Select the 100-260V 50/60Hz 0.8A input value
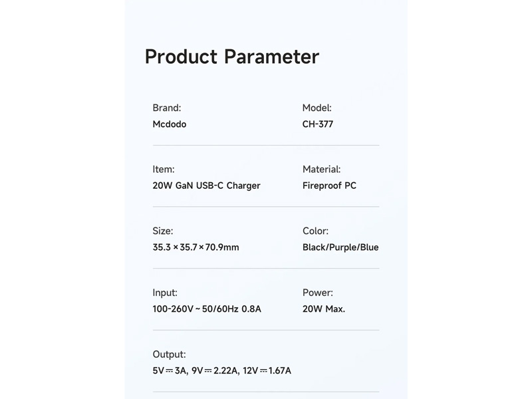 [207, 309]
